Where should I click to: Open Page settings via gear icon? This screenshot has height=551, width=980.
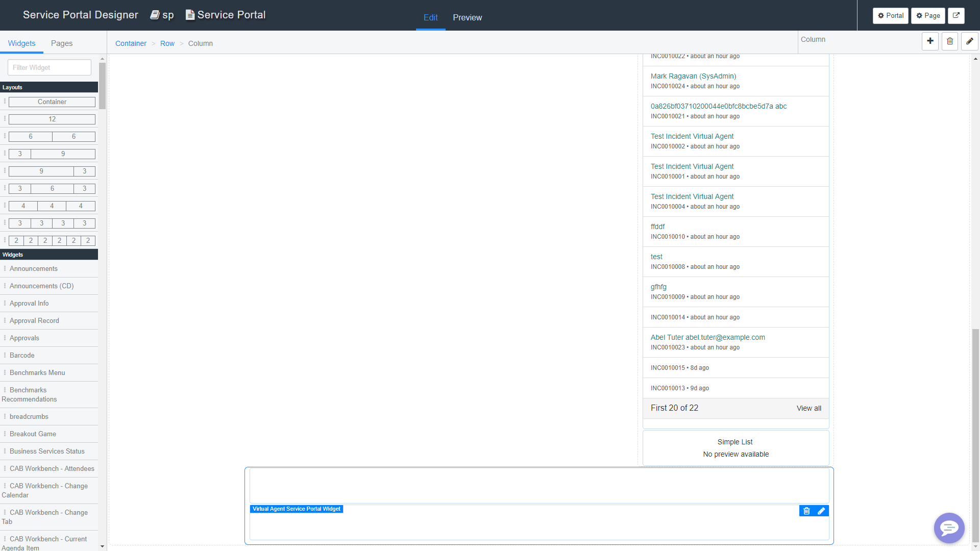point(927,16)
